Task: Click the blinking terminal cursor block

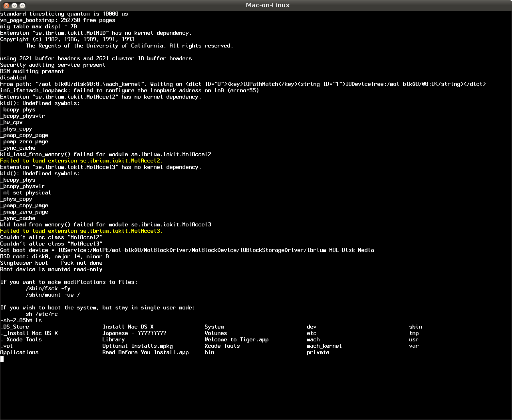Action: pos(2,359)
